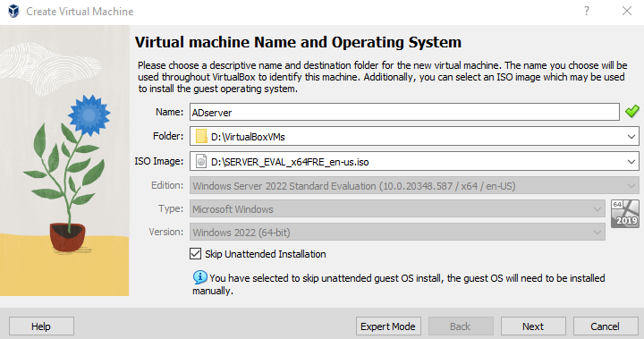The width and height of the screenshot is (644, 339).
Task: Click the disabled Version dropdown
Action: click(x=397, y=233)
